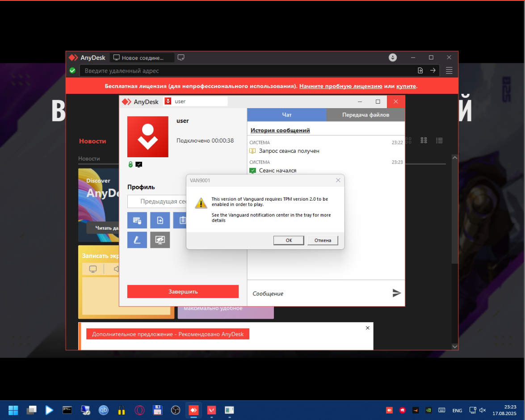Toggle privacy mode screen icon

coord(160,240)
